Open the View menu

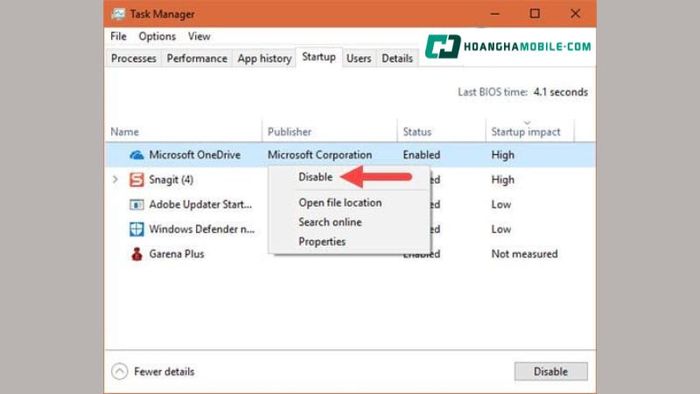(199, 36)
